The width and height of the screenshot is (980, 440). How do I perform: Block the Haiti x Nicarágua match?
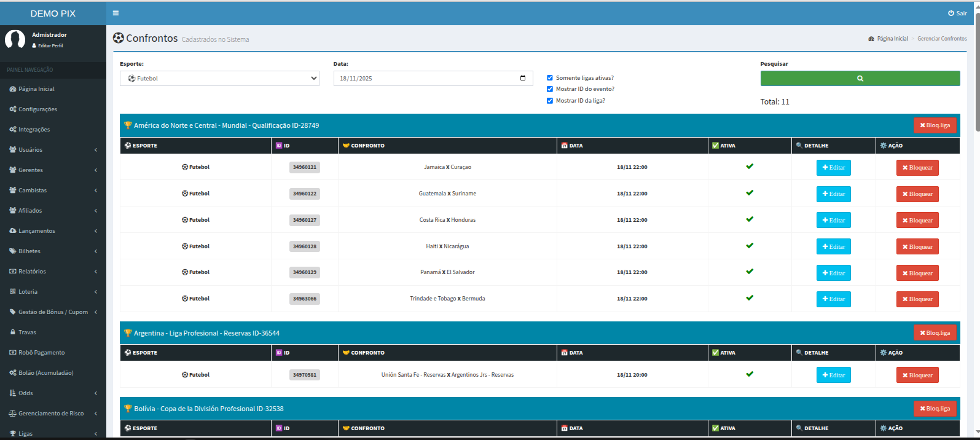click(x=917, y=247)
